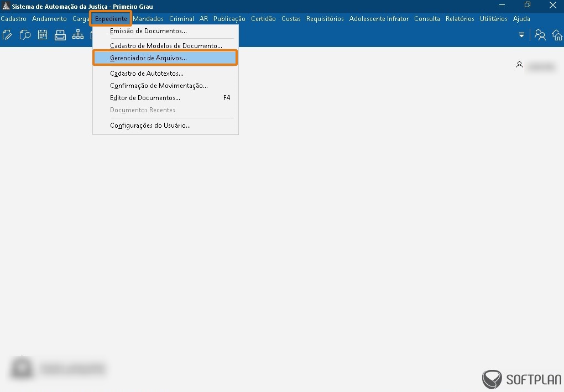Open the Requisitórios menu
This screenshot has width=564, height=392.
click(x=325, y=19)
